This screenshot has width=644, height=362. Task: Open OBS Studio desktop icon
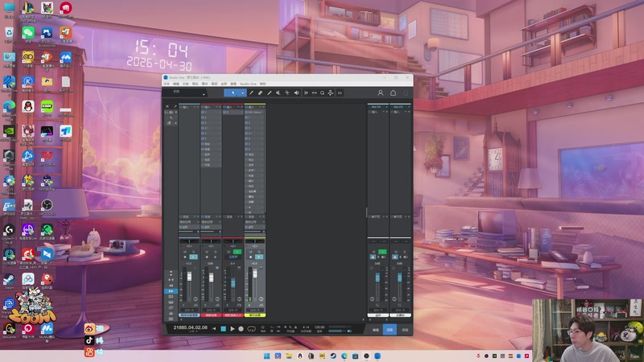click(47, 205)
